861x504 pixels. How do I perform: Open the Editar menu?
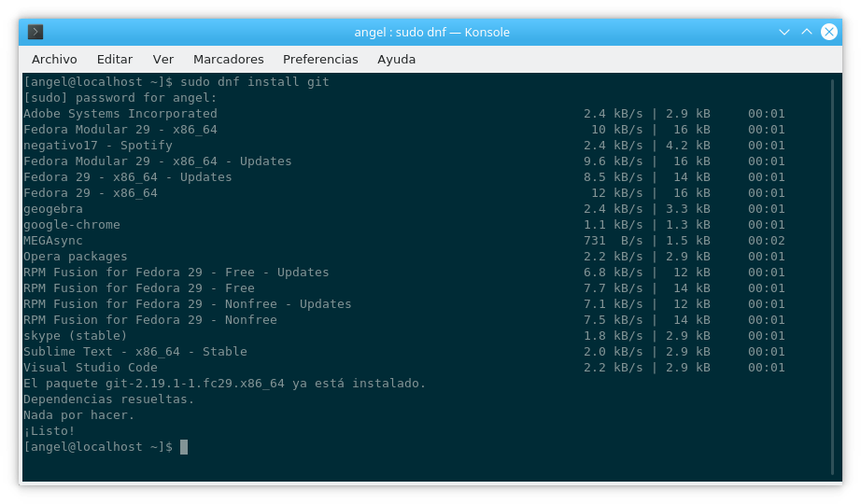point(115,60)
